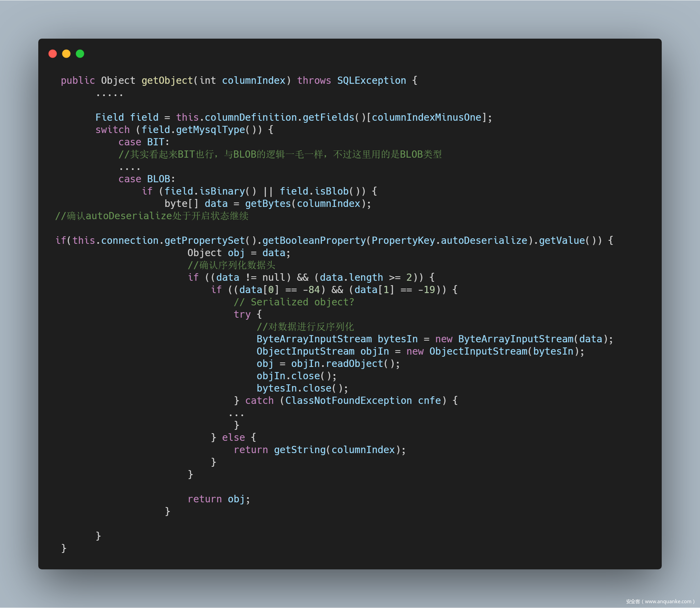
Task: Select the switch keyword
Action: tap(112, 130)
